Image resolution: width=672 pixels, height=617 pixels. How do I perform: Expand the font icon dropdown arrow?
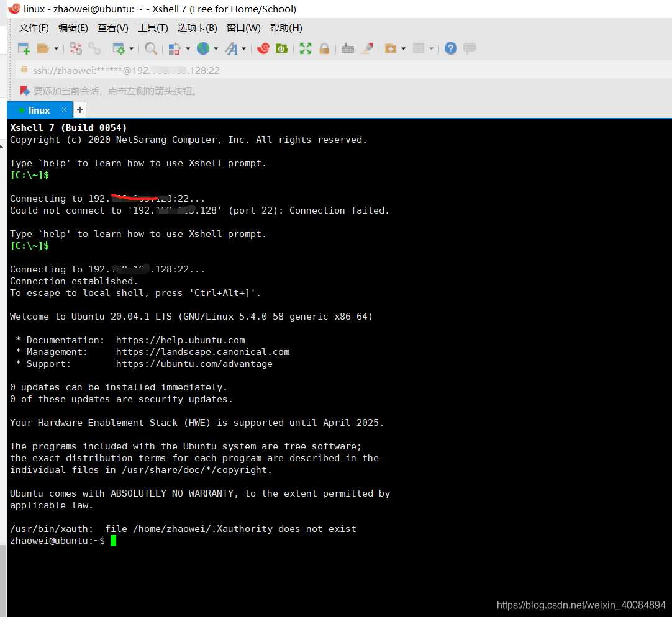pyautogui.click(x=243, y=48)
